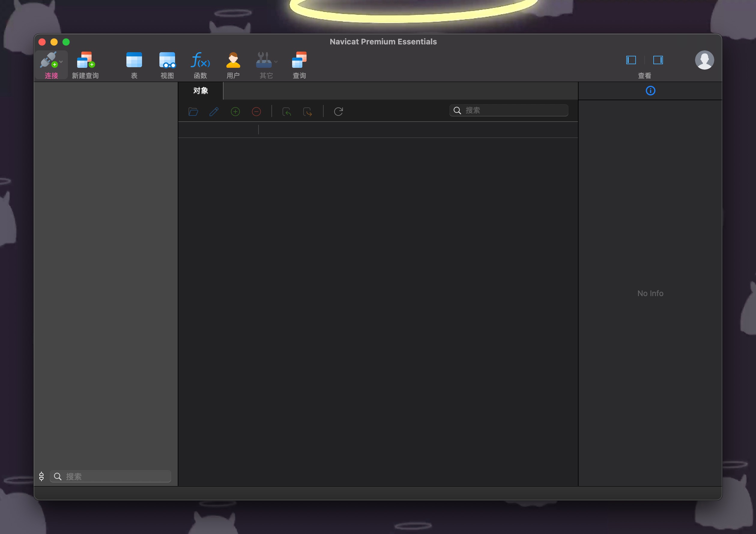Click the bottom sidebar search field
Viewport: 756px width, 534px height.
click(110, 476)
